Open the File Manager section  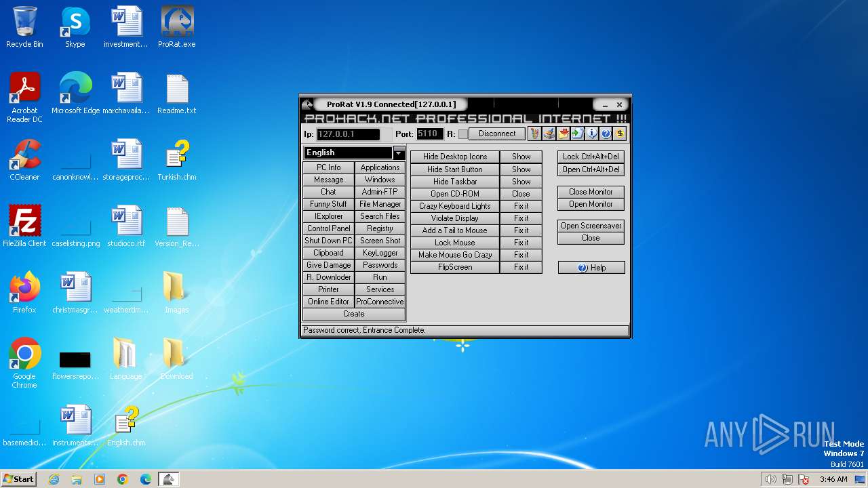[x=380, y=204]
